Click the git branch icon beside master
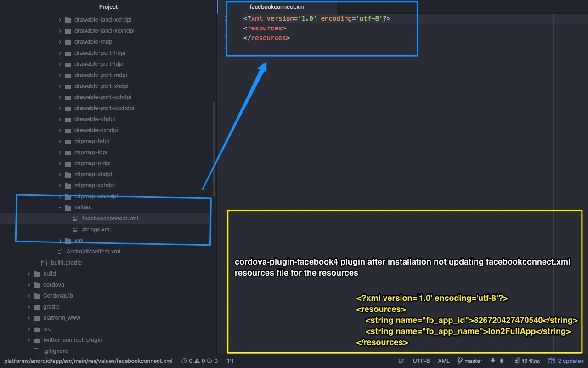Image resolution: width=588 pixels, height=368 pixels. [x=460, y=361]
